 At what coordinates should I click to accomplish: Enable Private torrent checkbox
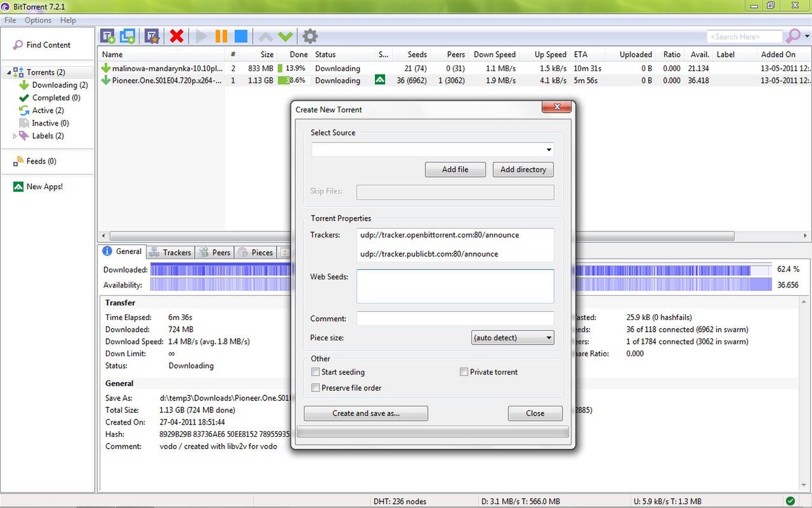pyautogui.click(x=464, y=372)
